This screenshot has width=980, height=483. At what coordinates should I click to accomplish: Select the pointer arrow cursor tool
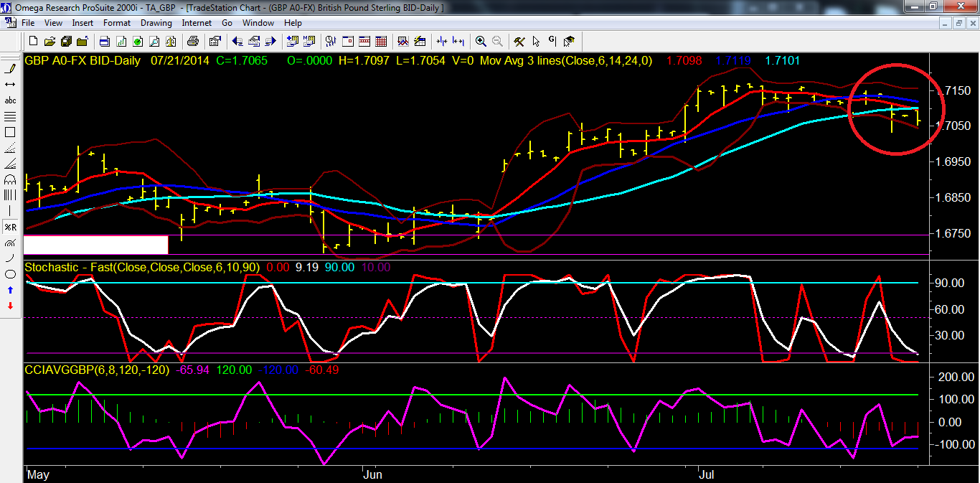(535, 41)
